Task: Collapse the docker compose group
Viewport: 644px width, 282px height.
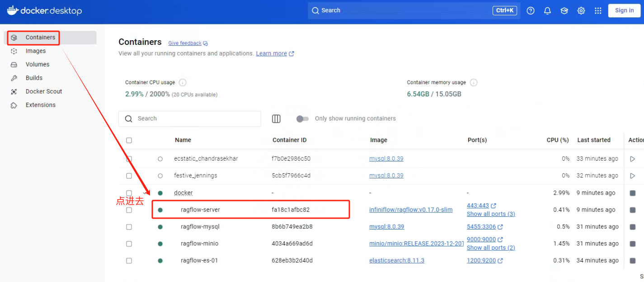Action: [145, 193]
